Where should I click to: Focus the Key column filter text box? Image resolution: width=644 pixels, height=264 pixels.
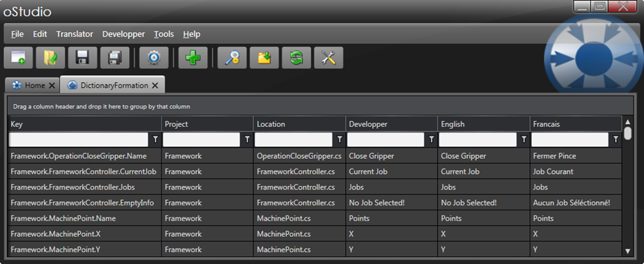coord(79,139)
